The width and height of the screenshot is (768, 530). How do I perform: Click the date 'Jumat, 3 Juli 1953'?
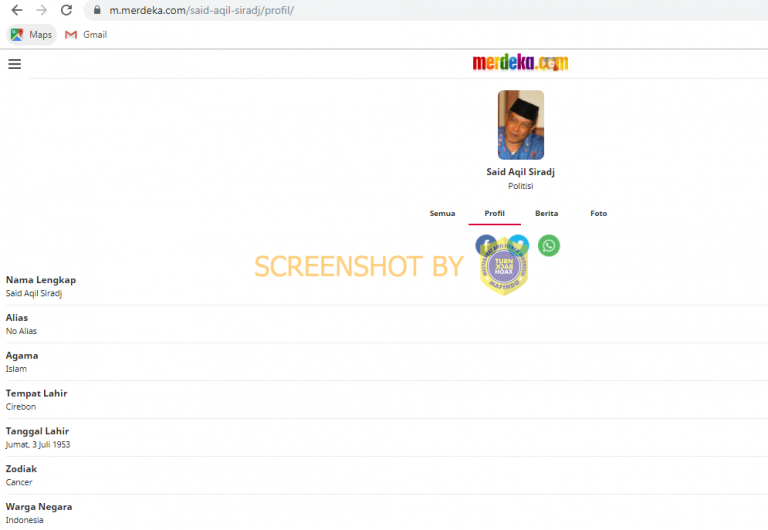pos(38,445)
